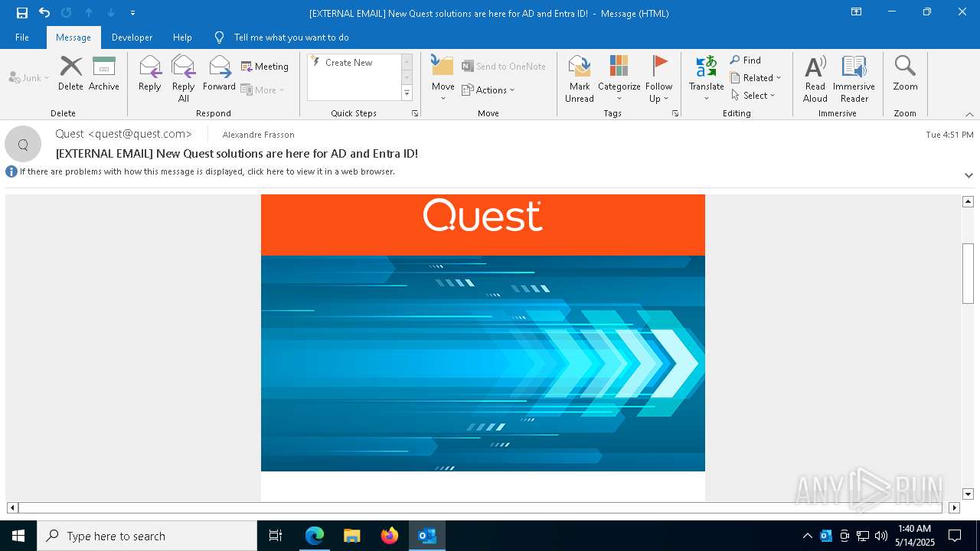This screenshot has width=980, height=551.
Task: Mark the message as Unread
Action: point(580,78)
